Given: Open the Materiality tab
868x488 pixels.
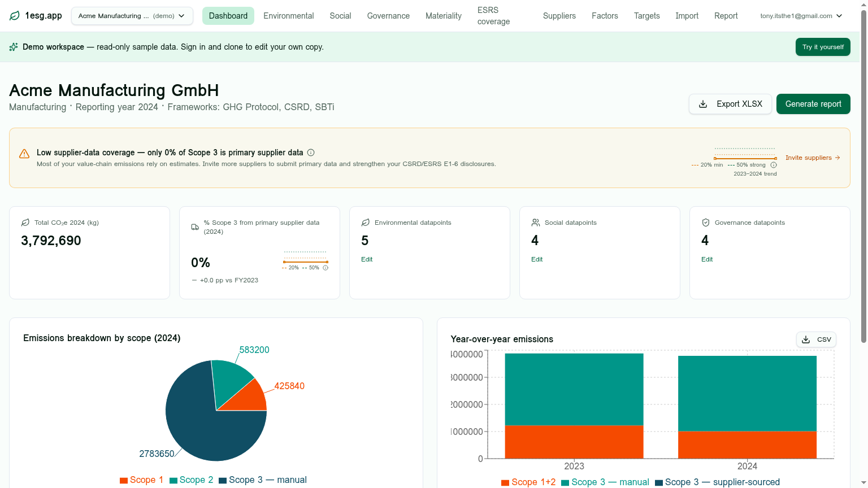Looking at the screenshot, I should (x=444, y=16).
